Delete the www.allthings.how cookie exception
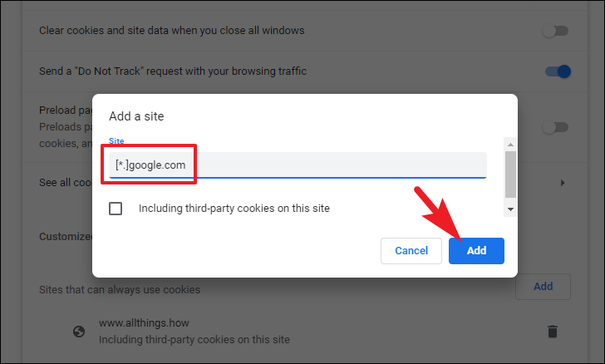The height and width of the screenshot is (364, 605). point(552,332)
